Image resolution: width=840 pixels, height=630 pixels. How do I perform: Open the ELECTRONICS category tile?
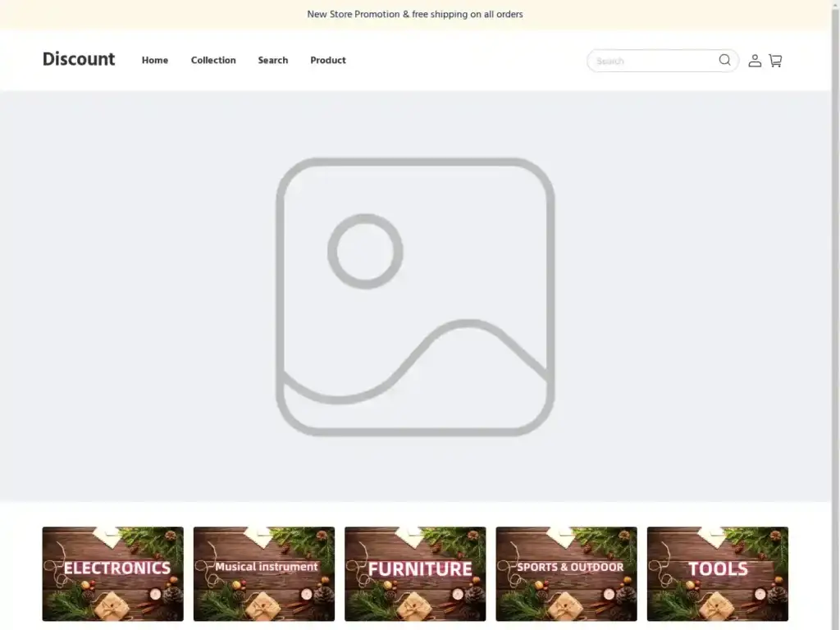pos(113,574)
